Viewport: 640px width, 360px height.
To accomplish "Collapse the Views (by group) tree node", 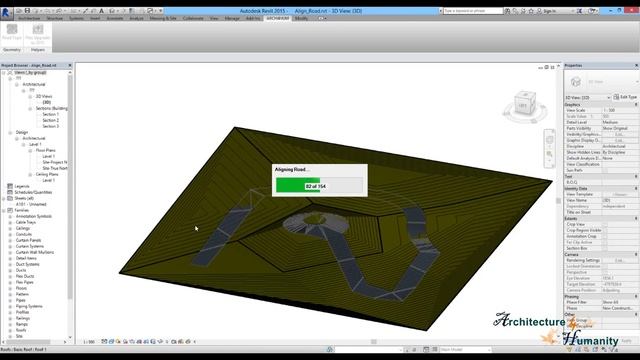I will pyautogui.click(x=4, y=73).
